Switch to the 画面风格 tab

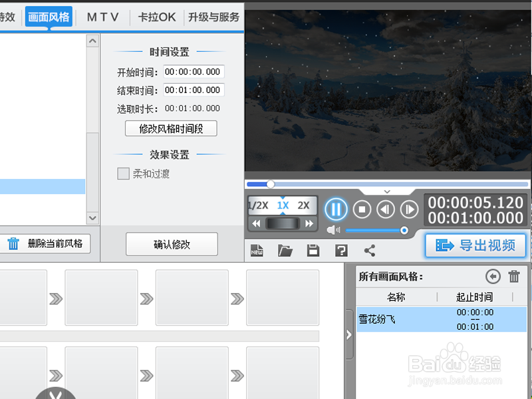tap(49, 17)
